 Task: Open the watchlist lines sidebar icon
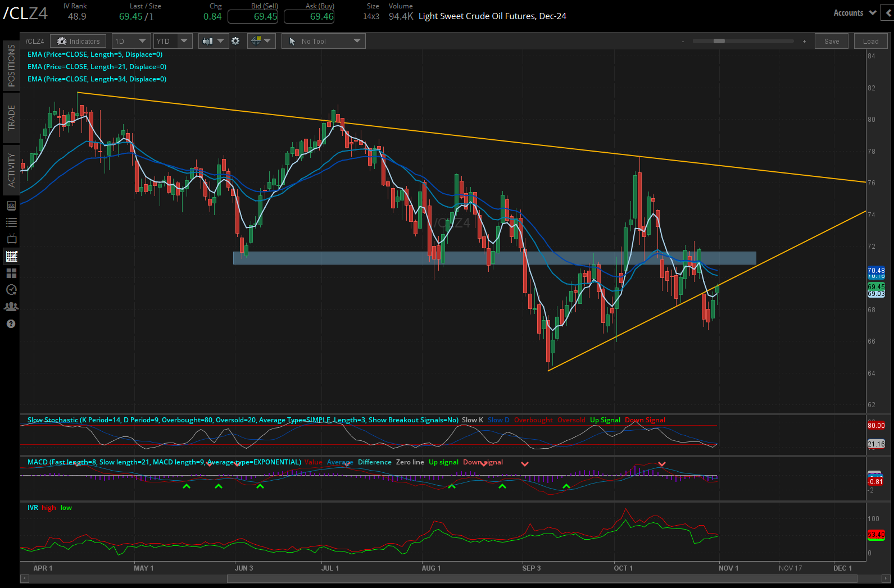tap(11, 222)
